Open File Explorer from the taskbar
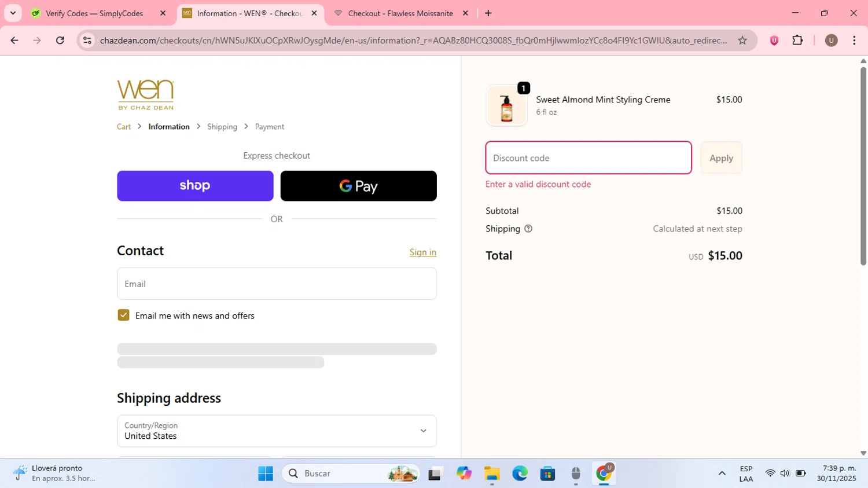 (x=492, y=474)
